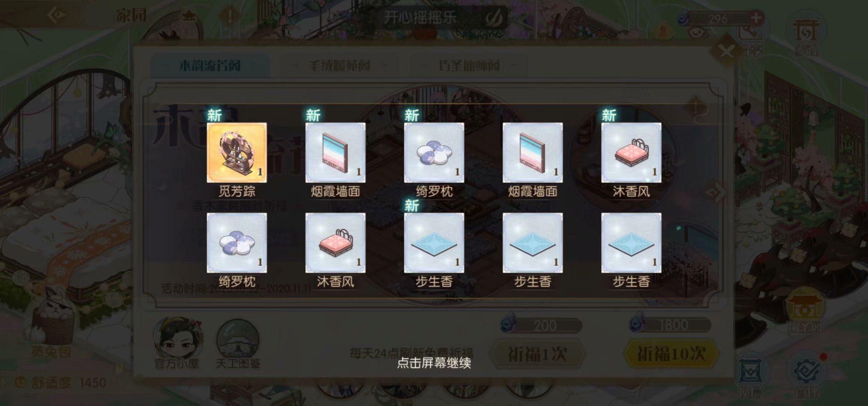Screen dimensions: 868x406
Task: Switch to the 木韵流芳阁 tab
Action: point(210,66)
